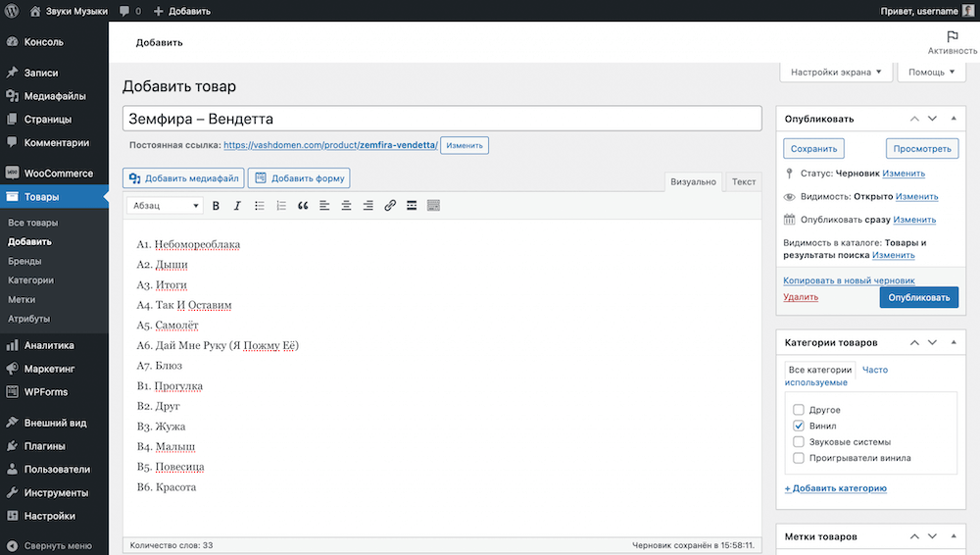Screen dimensions: 980x555
Task: Open Медиафайлы media library
Action: [x=54, y=96]
